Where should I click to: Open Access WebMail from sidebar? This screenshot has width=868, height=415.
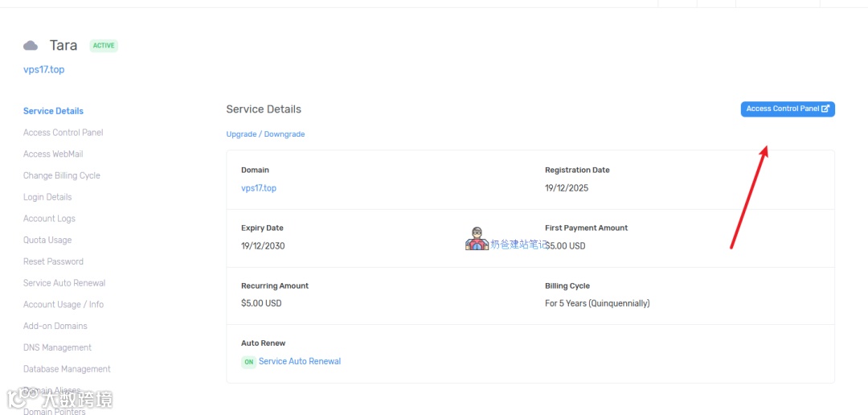click(53, 154)
